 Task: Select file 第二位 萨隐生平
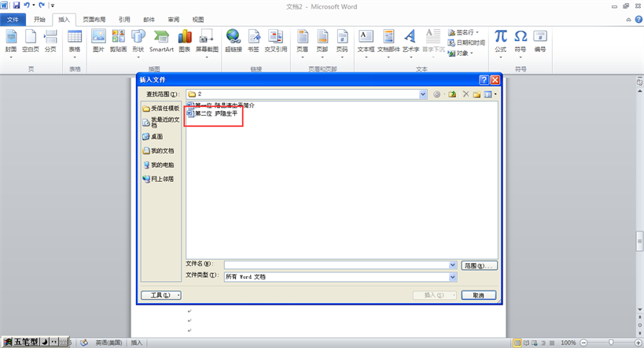[x=214, y=114]
